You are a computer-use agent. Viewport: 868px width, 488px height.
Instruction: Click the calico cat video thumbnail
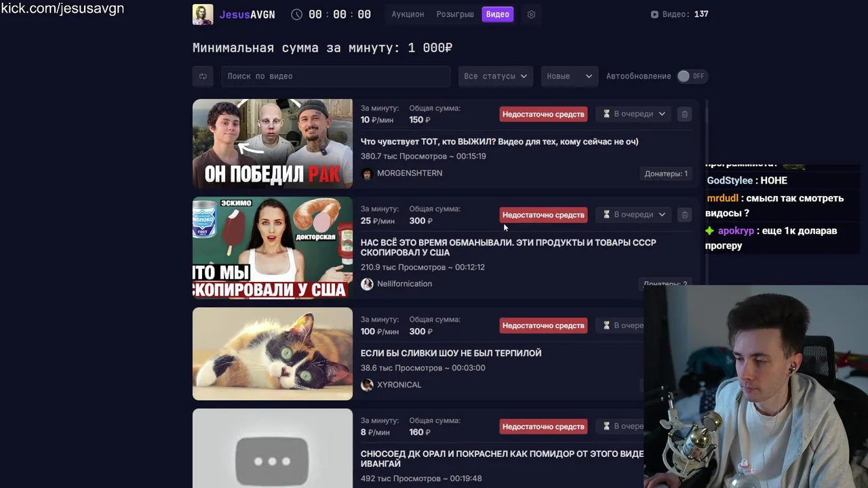(x=273, y=354)
